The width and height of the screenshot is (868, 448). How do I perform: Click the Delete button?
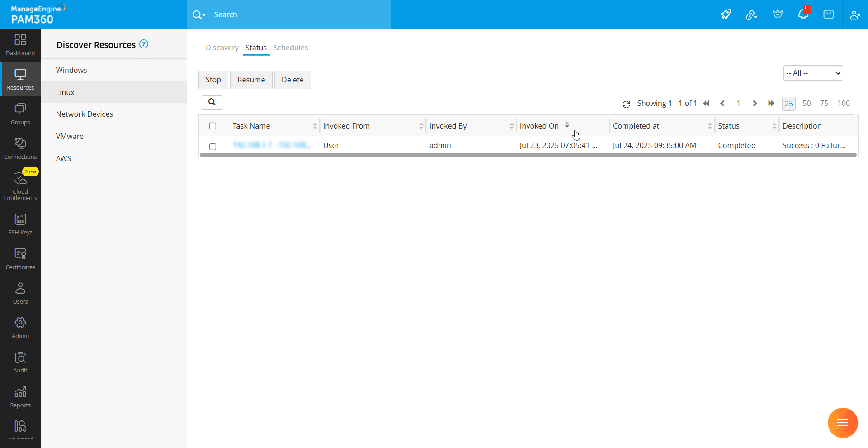pos(292,80)
